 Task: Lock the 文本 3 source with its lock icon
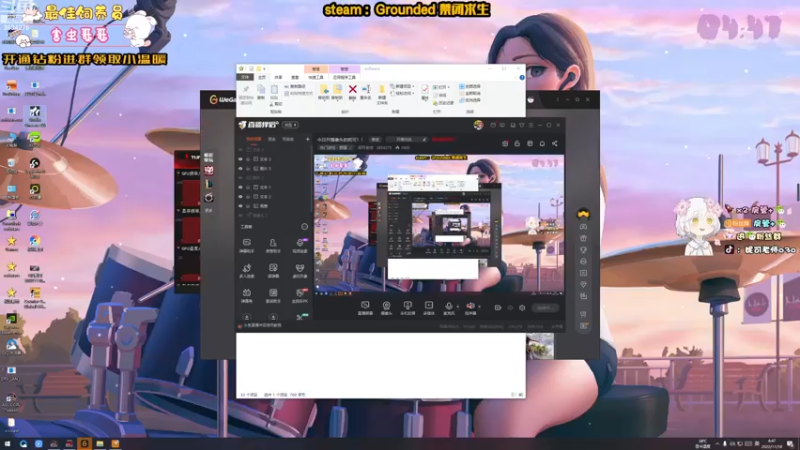click(x=248, y=159)
